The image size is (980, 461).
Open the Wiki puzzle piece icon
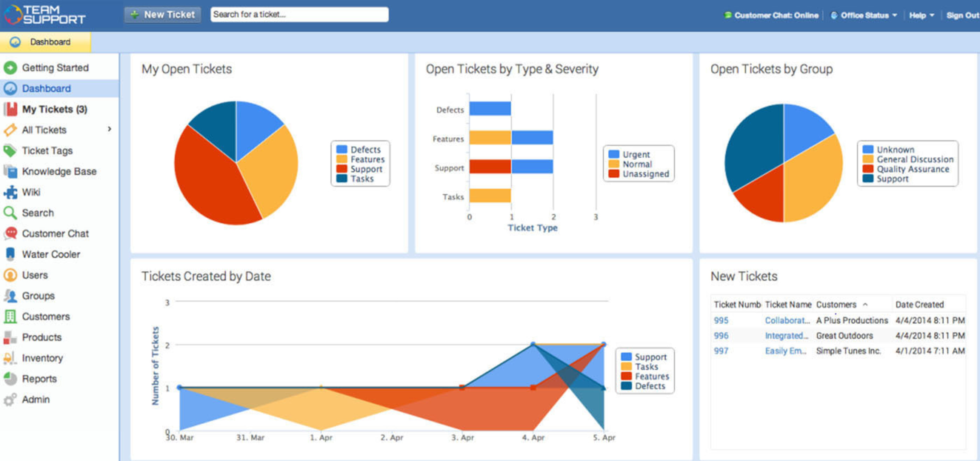pos(11,192)
